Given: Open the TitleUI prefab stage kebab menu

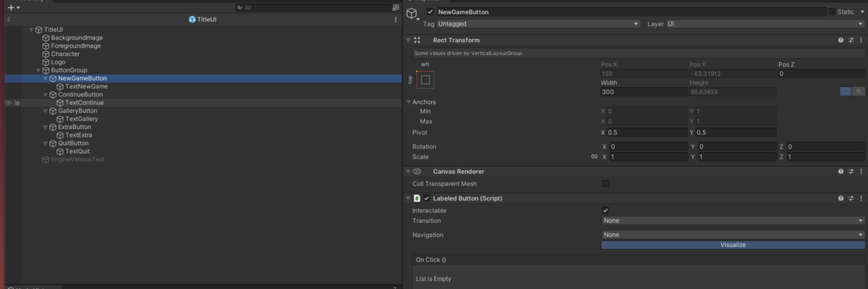Looking at the screenshot, I should (x=396, y=20).
